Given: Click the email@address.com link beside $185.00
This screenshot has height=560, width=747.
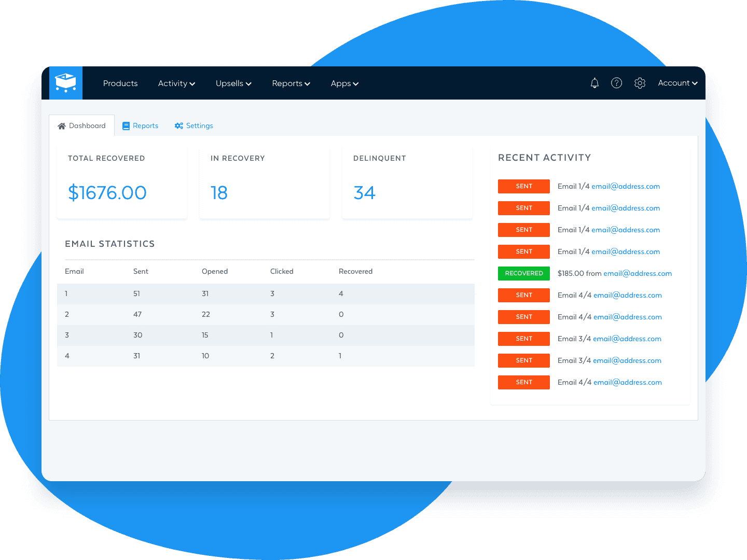Looking at the screenshot, I should (638, 273).
